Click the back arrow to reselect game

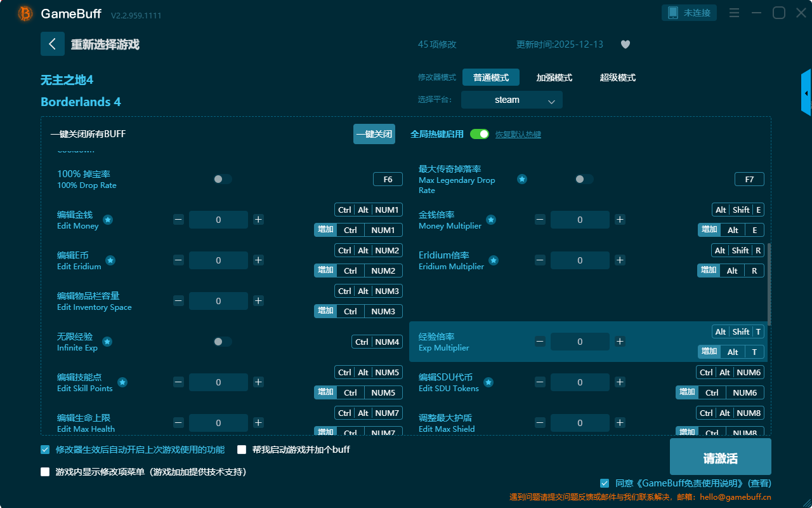[x=53, y=44]
